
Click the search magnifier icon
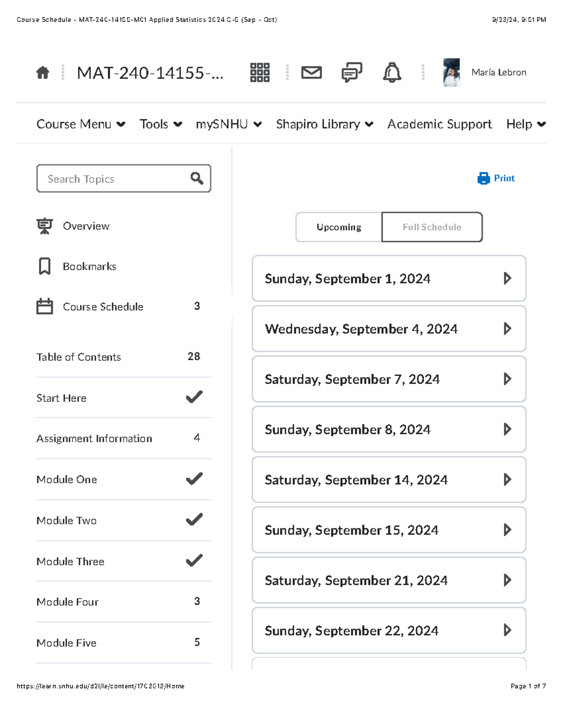point(197,178)
